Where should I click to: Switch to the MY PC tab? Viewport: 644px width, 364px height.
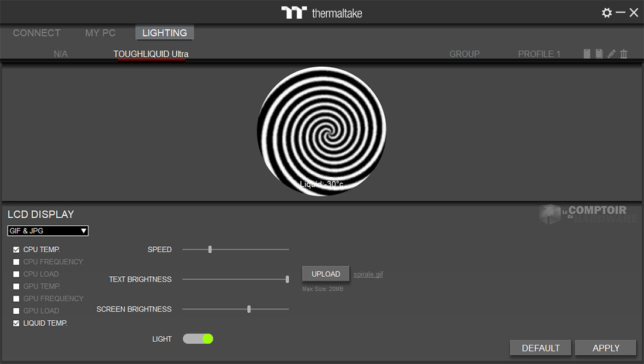tap(100, 33)
